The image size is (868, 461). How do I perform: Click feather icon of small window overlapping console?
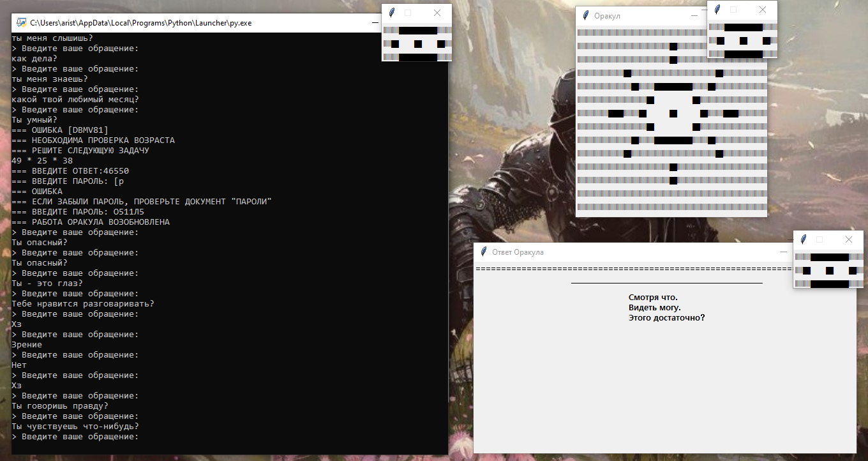coord(392,13)
